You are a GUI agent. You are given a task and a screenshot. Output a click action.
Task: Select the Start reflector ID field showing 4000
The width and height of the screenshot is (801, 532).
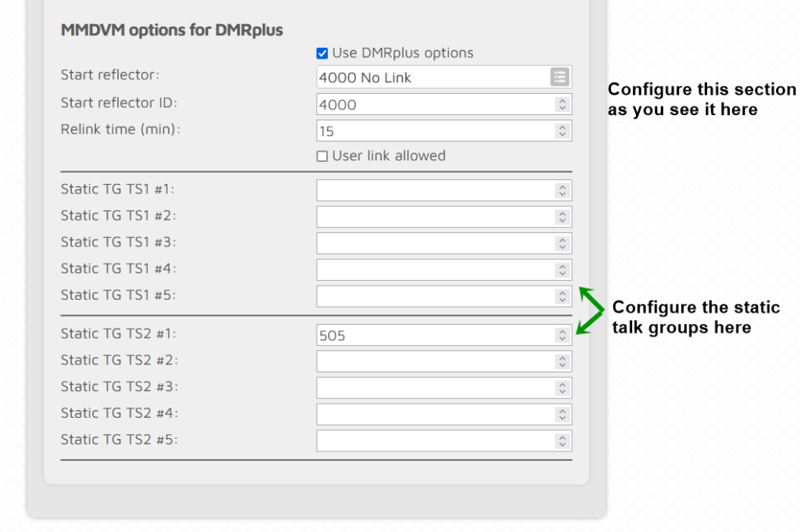pyautogui.click(x=430, y=104)
